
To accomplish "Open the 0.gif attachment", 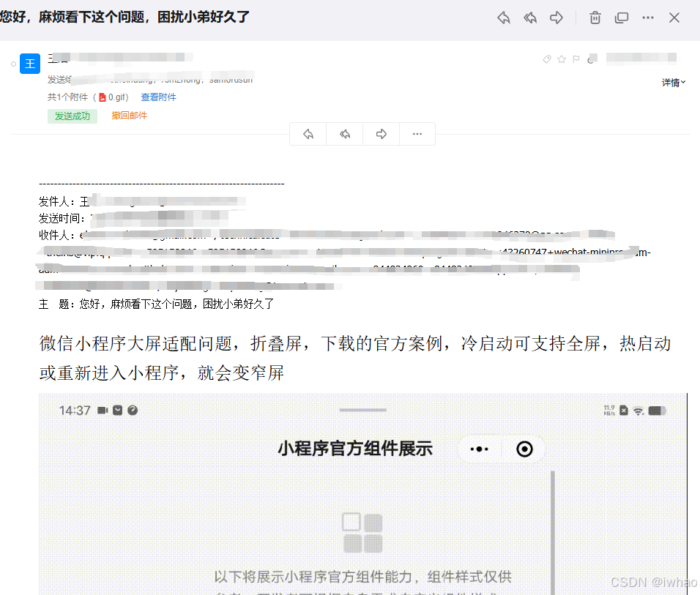I will (x=113, y=97).
